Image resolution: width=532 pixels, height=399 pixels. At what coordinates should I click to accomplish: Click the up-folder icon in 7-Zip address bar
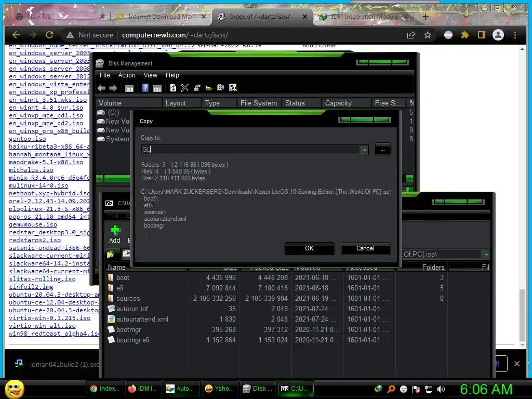(x=110, y=254)
